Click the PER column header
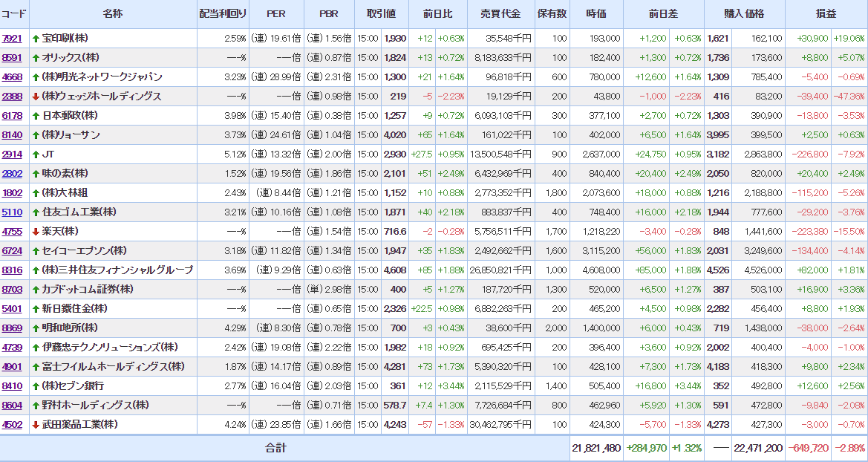This screenshot has width=868, height=462. [275, 14]
